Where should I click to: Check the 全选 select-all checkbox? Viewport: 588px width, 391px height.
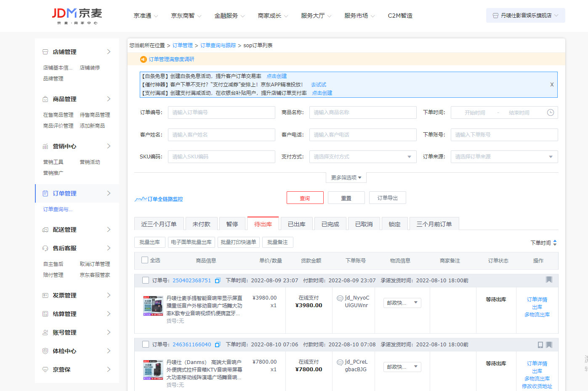point(145,260)
